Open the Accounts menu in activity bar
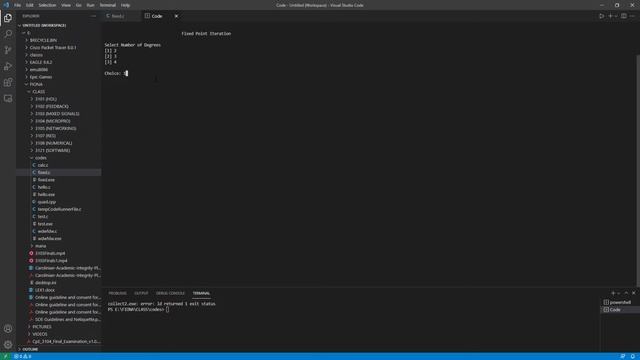 tap(8, 329)
